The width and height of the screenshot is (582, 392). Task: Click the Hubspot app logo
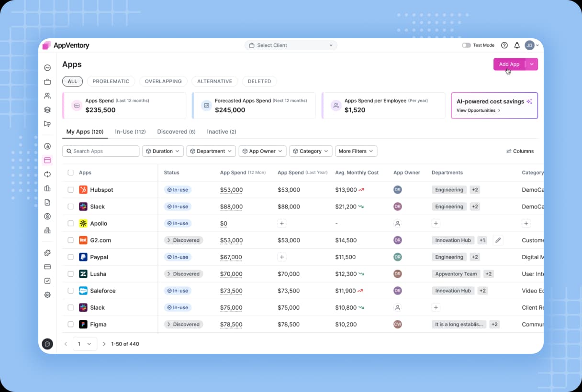pyautogui.click(x=84, y=190)
